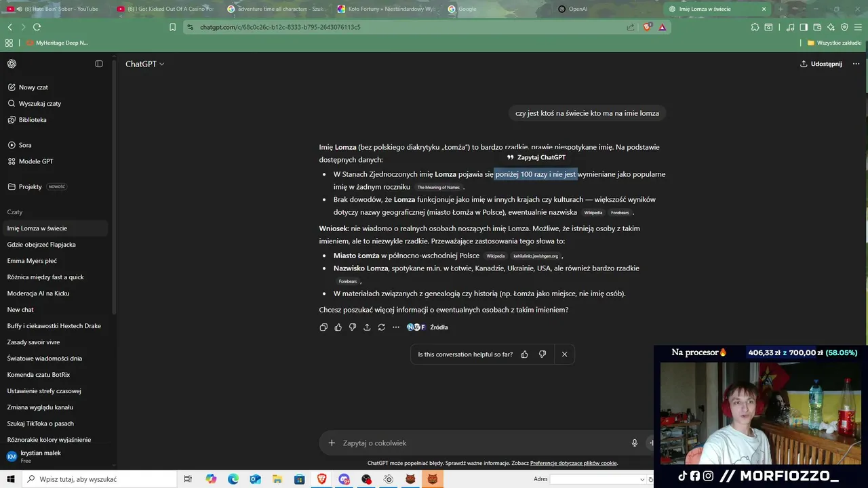Open the kehilalinks.jewishgen.org source chip

tap(536, 256)
